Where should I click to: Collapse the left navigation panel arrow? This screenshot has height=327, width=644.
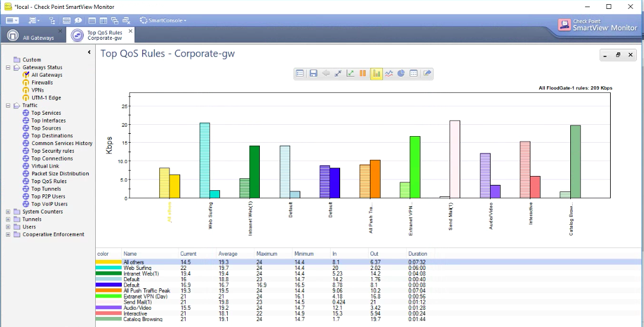click(89, 52)
